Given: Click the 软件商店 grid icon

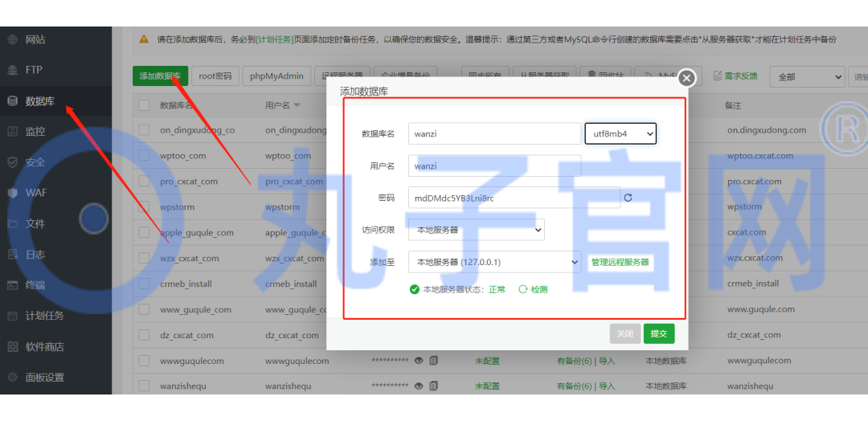Looking at the screenshot, I should [13, 347].
